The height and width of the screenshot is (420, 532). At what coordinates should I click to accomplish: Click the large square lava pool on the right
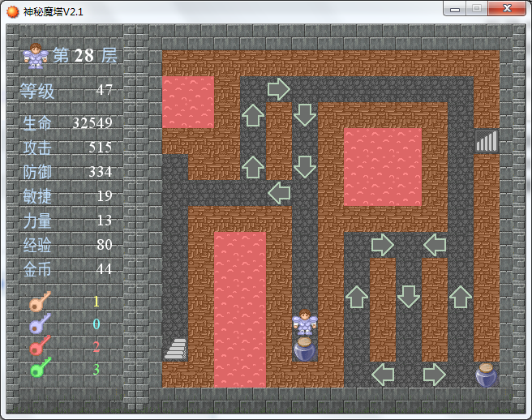point(383,167)
